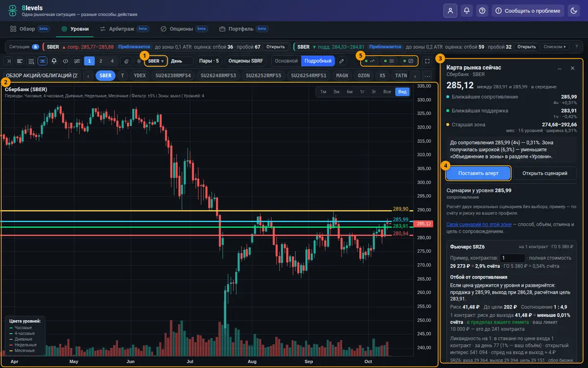Click the contracts count input field
The image size is (588, 368).
pyautogui.click(x=512, y=258)
